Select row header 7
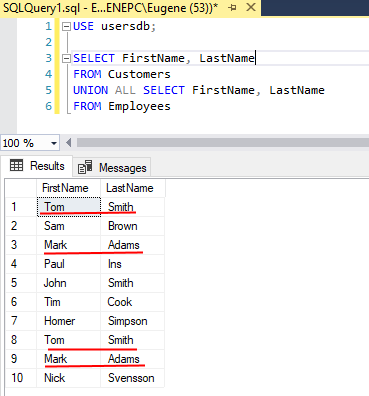The image size is (369, 396). pos(21,321)
